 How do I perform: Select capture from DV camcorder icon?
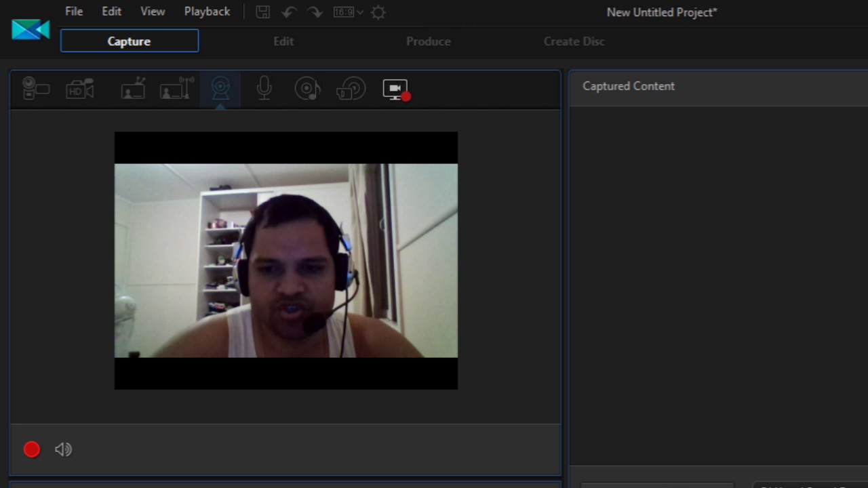[36, 89]
